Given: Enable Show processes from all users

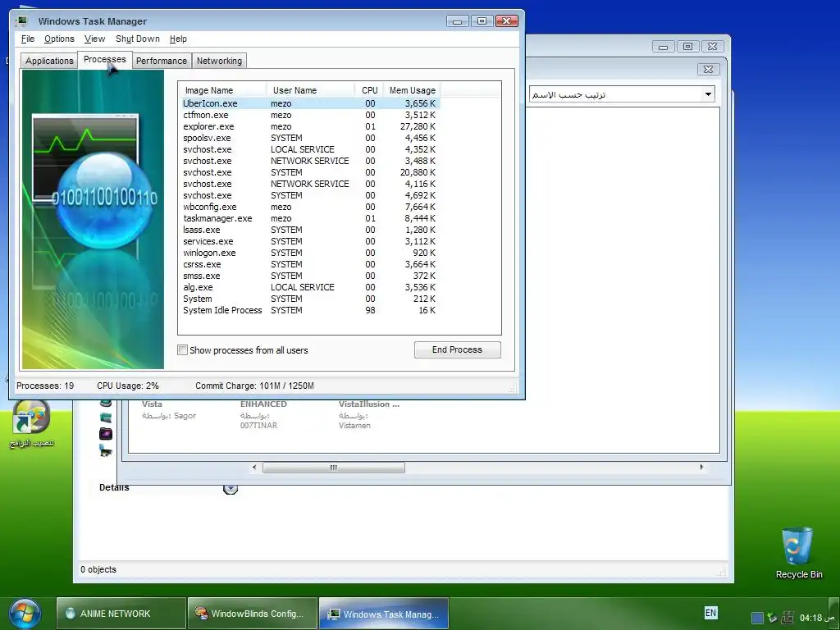Looking at the screenshot, I should point(182,349).
